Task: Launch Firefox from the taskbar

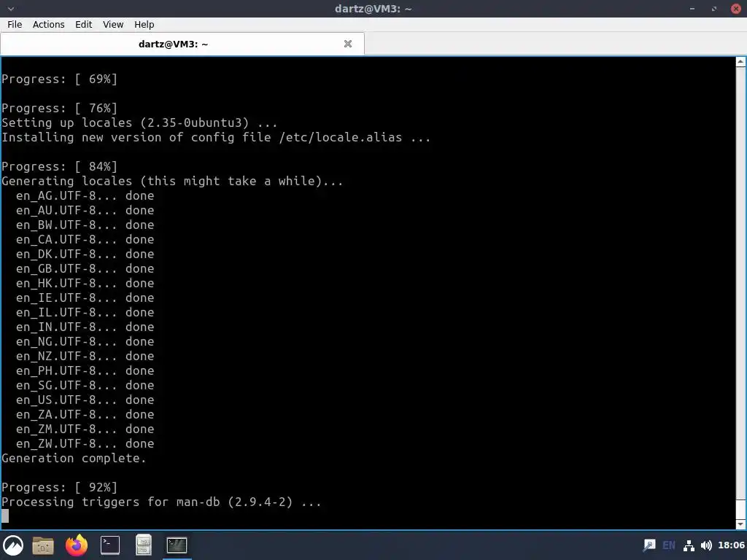Action: pyautogui.click(x=77, y=545)
